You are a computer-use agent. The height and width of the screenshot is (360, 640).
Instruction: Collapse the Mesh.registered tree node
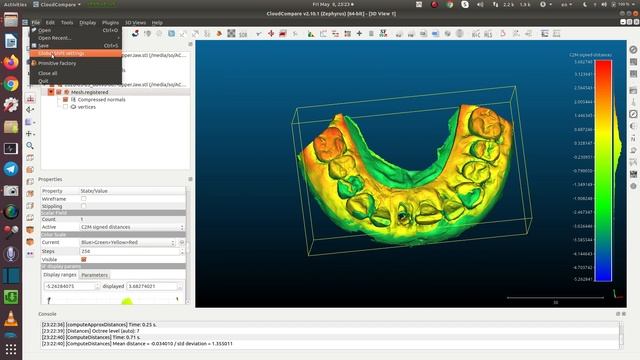pyautogui.click(x=51, y=92)
